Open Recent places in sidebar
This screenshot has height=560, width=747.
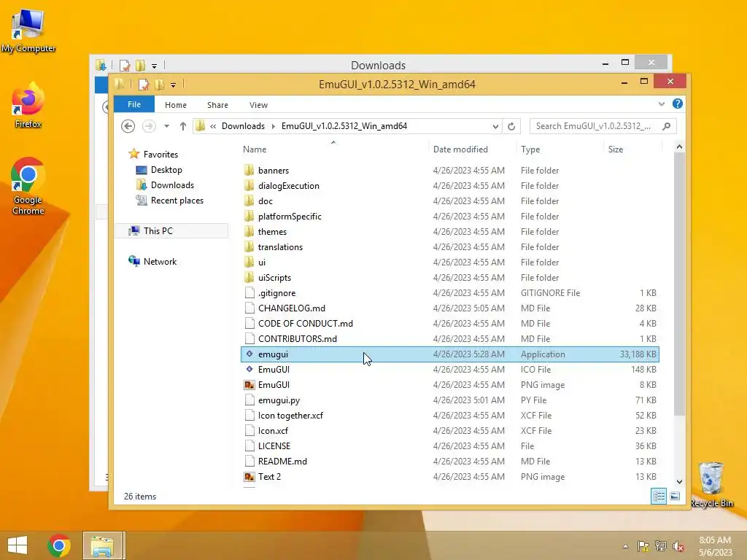177,201
